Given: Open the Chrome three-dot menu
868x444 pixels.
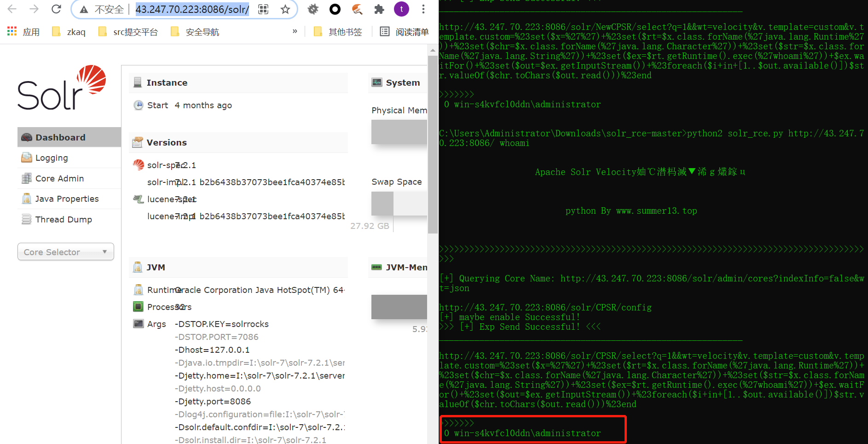Looking at the screenshot, I should 423,9.
